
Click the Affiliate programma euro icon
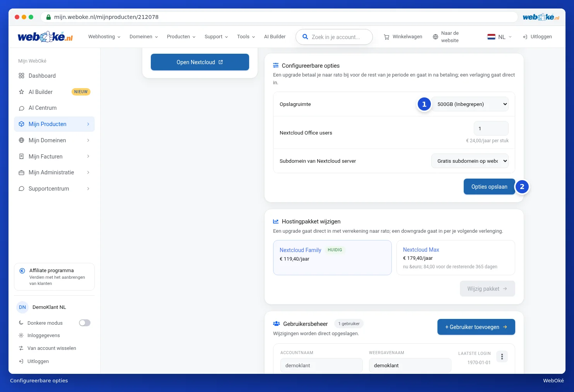click(x=22, y=271)
